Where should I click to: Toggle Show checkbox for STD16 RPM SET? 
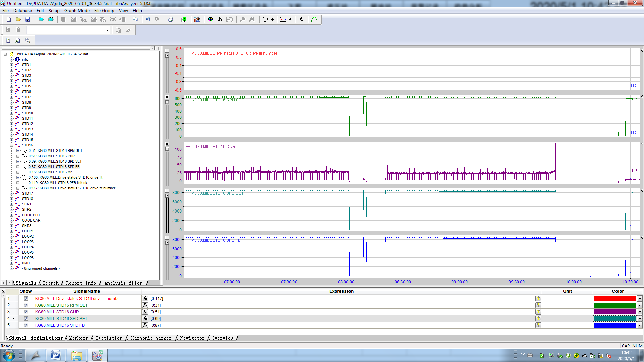coord(26,305)
